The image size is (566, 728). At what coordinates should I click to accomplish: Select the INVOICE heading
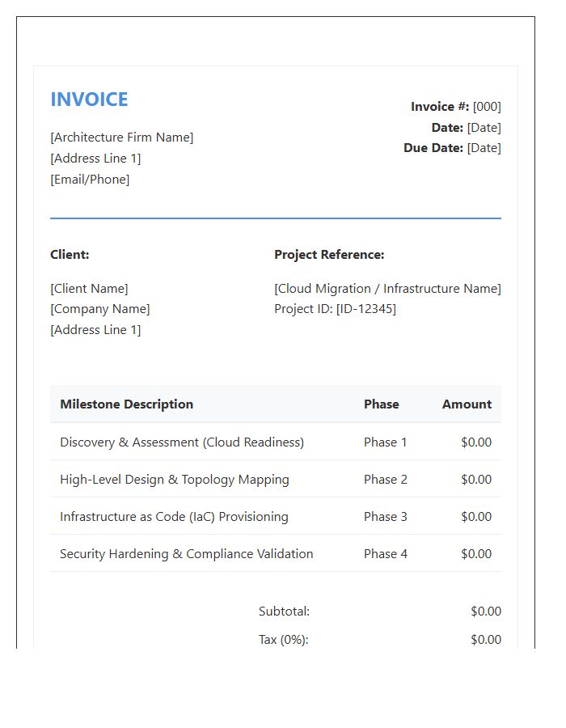(89, 99)
